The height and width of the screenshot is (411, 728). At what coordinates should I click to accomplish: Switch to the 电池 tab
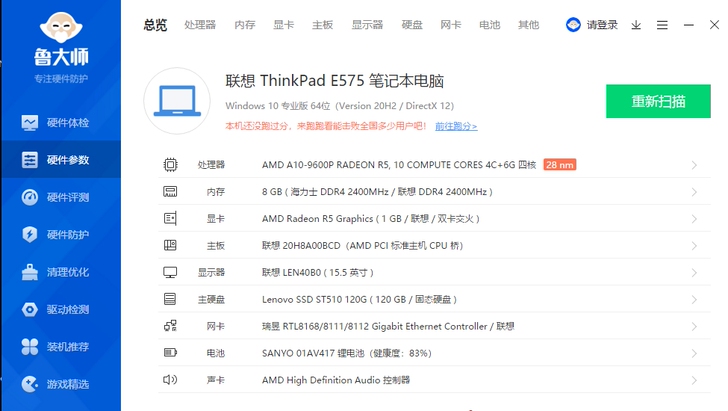(x=489, y=25)
